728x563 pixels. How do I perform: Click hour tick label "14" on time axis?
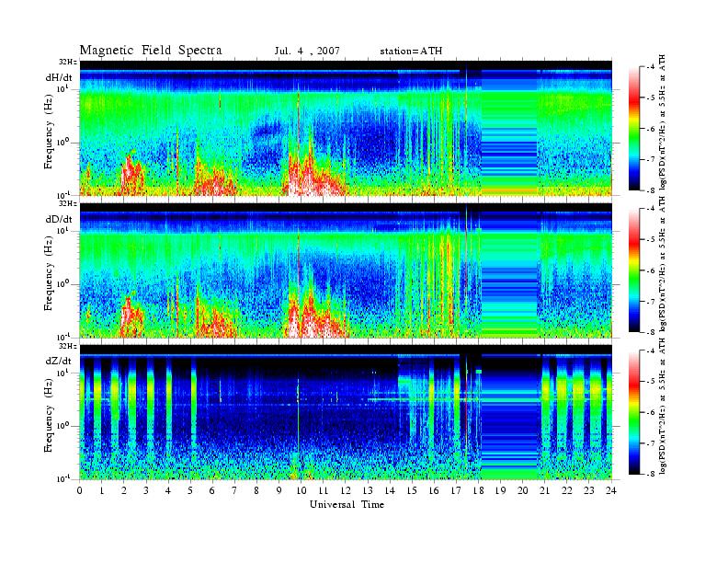390,490
